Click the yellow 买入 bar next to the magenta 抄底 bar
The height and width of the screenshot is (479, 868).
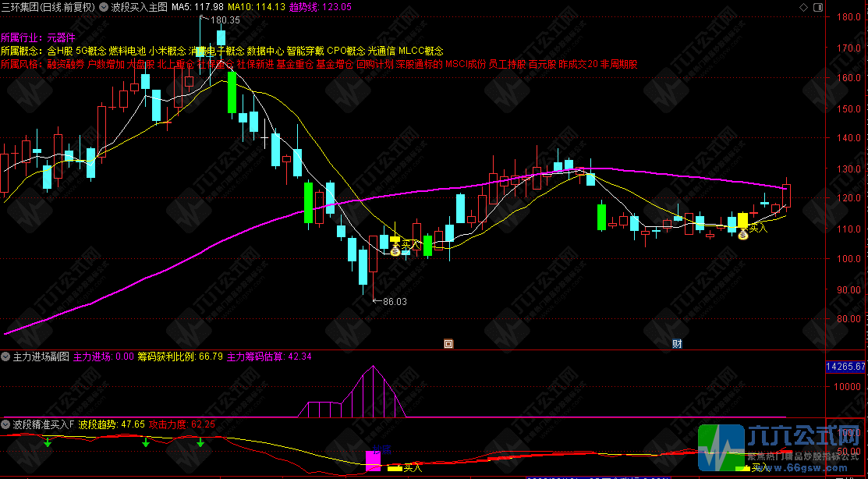pyautogui.click(x=395, y=469)
